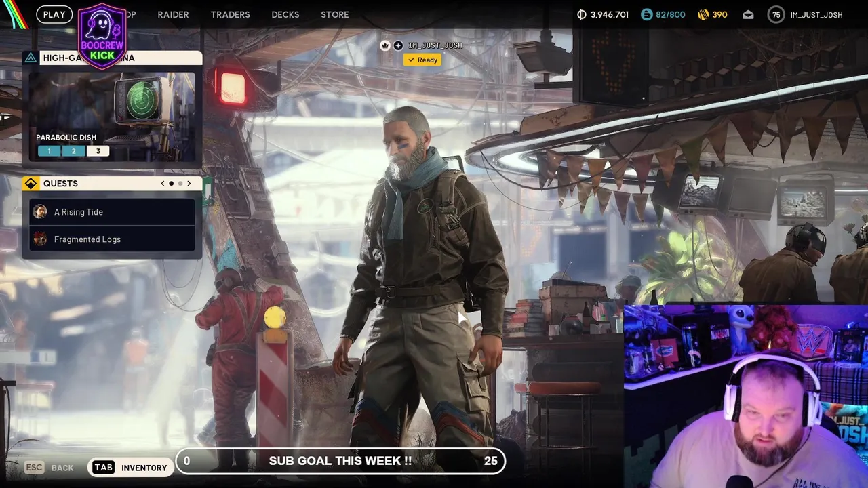The image size is (868, 488).
Task: Open the A Rising Tide quest
Action: coord(113,212)
